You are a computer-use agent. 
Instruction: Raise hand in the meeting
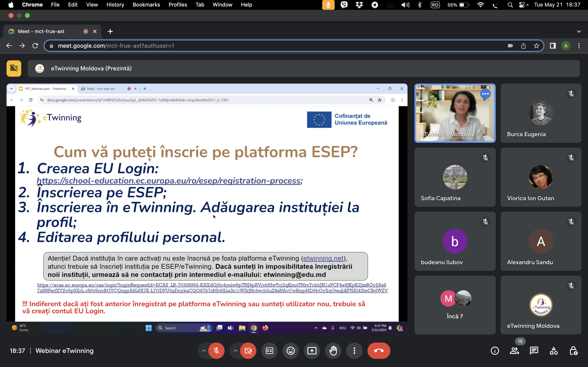coord(333,350)
